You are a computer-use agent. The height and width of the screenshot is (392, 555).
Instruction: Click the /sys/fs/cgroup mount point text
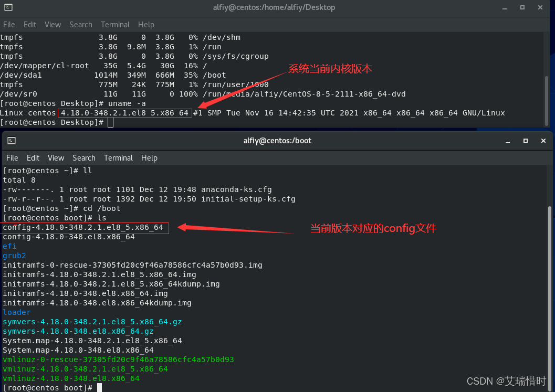click(x=236, y=56)
